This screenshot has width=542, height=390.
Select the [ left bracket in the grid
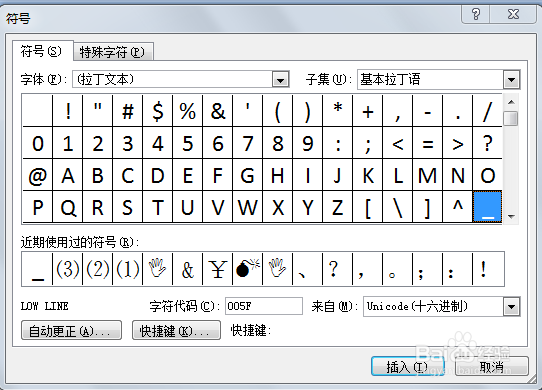368,207
